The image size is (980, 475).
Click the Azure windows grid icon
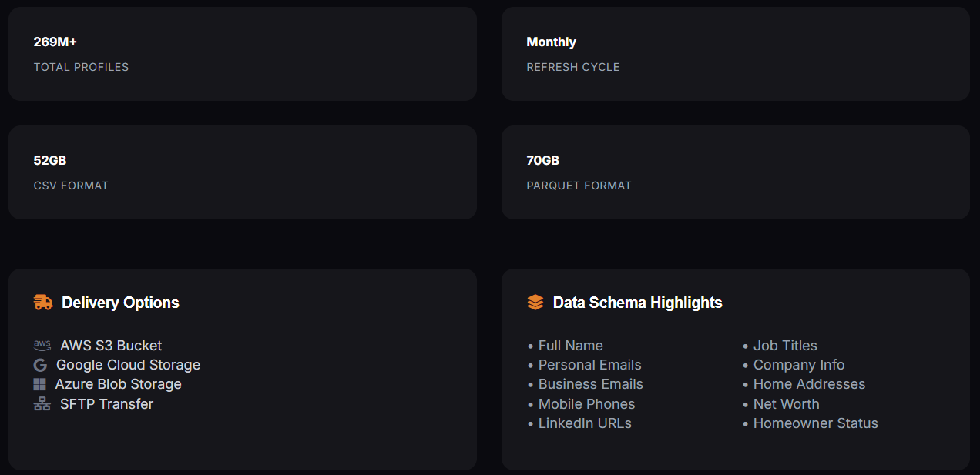(x=40, y=384)
